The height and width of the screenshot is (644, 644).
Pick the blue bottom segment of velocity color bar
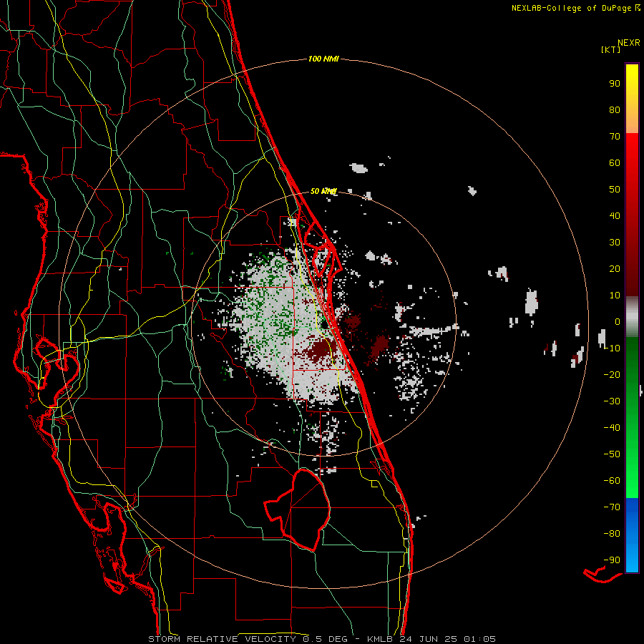[x=632, y=535]
